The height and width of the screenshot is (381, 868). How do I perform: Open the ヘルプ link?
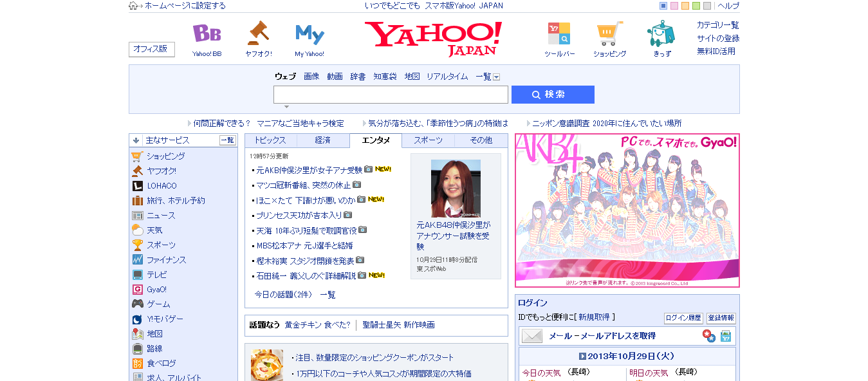pyautogui.click(x=728, y=6)
